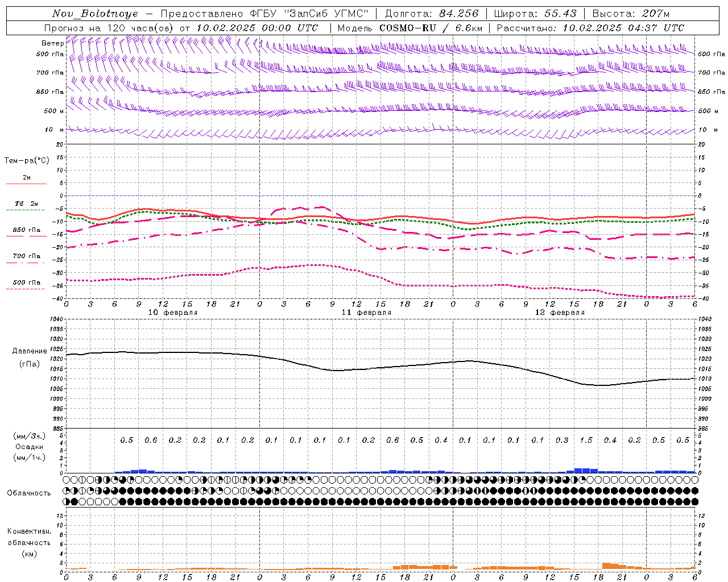Image resolution: width=728 pixels, height=582 pixels.
Task: Click the Давление pressure section label
Action: tap(30, 351)
